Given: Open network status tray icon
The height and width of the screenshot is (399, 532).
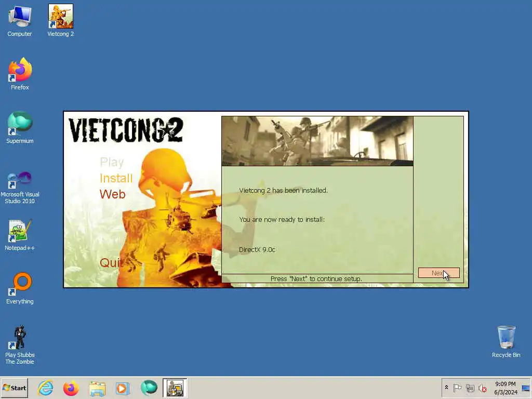Looking at the screenshot, I should point(470,388).
